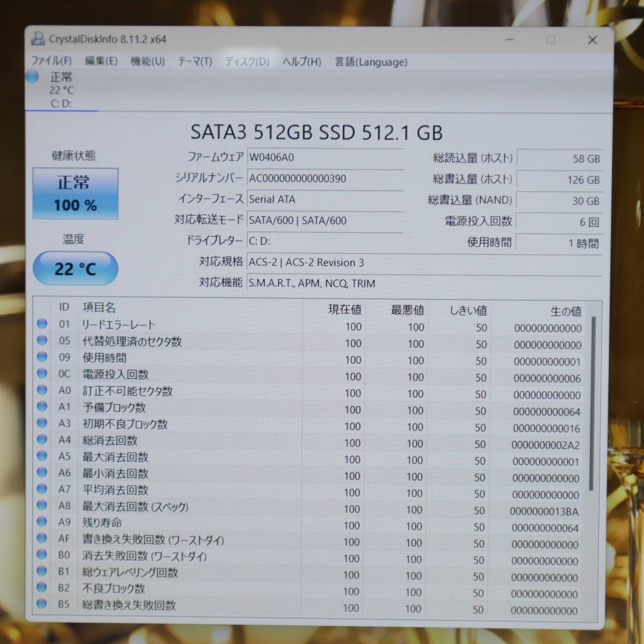
Task: Click raw value 0000000013BA in row A8
Action: (x=544, y=511)
